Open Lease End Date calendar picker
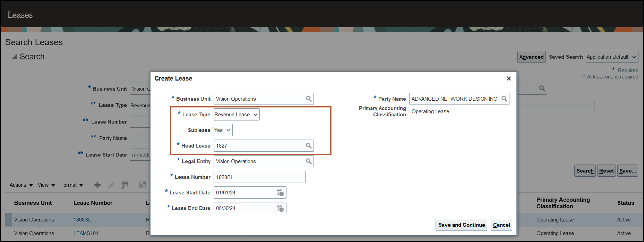 280,208
